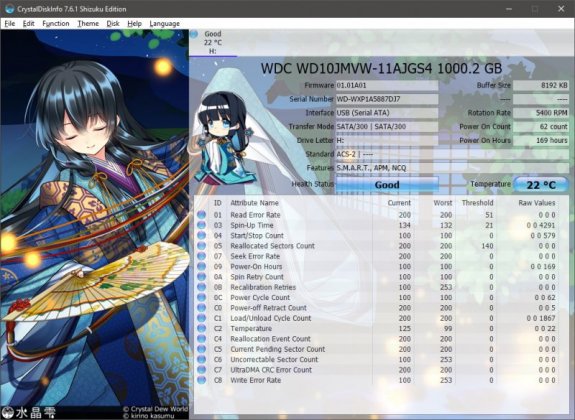Click the Reallocated Sectors Count status orb
The image size is (575, 420).
pos(201,246)
